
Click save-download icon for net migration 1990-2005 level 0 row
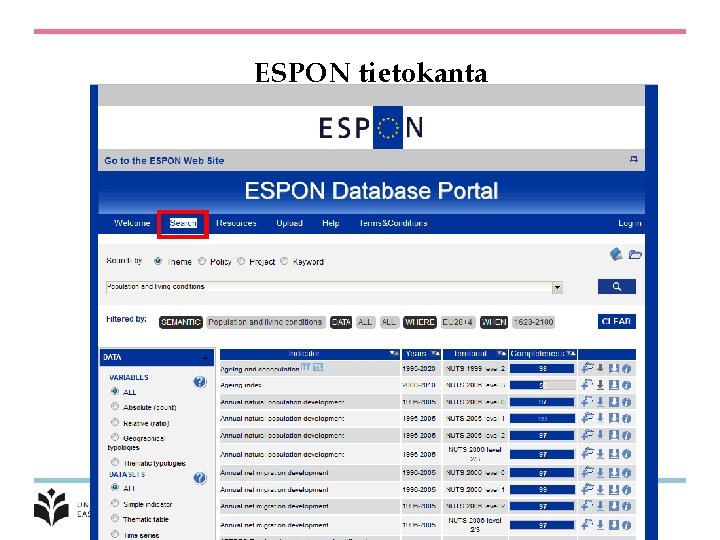coord(614,473)
